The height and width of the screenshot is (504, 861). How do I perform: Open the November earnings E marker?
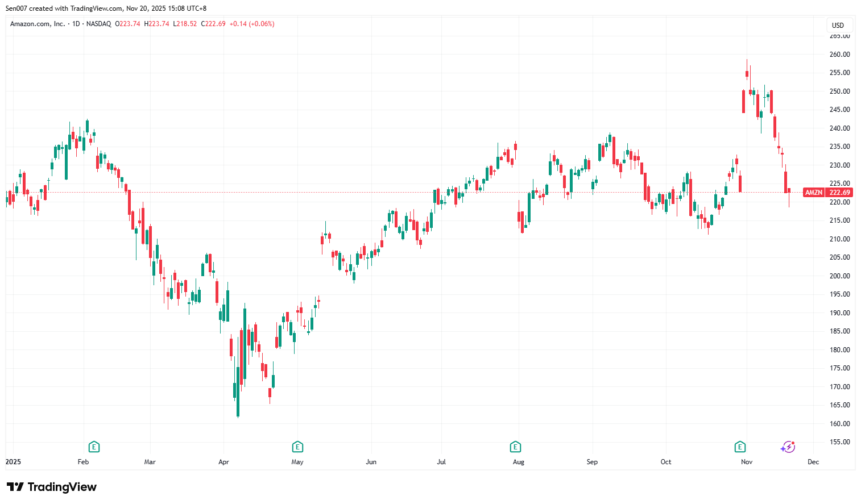coord(740,447)
